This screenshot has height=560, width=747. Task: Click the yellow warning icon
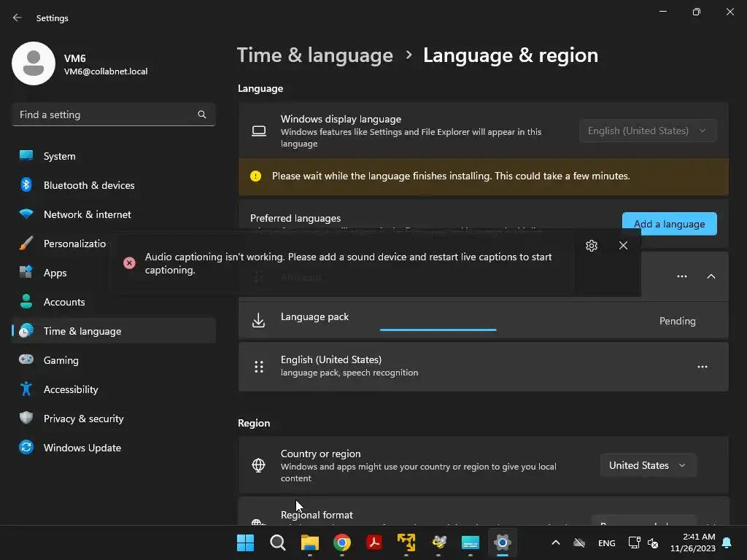[x=256, y=176]
